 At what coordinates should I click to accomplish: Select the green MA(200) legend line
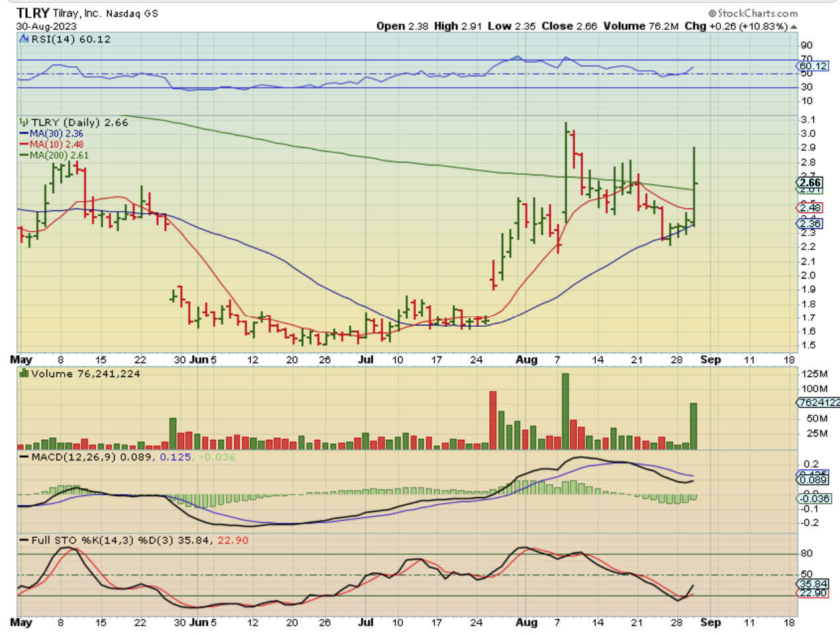coord(24,155)
